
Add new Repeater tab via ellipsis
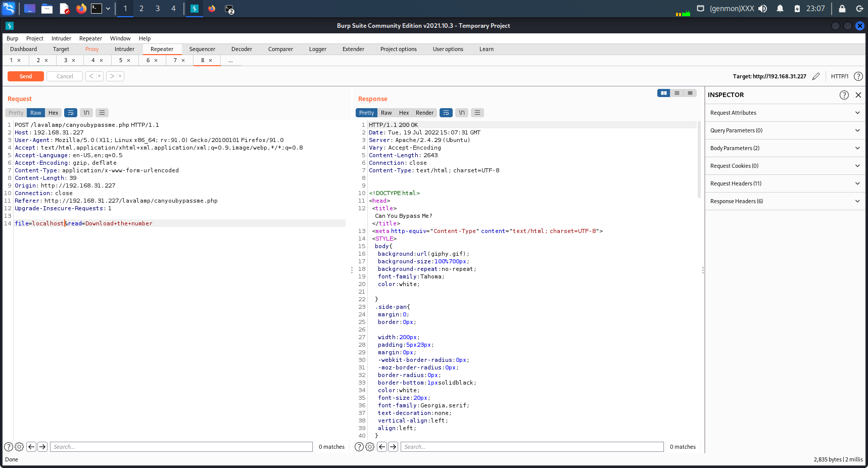coord(230,60)
